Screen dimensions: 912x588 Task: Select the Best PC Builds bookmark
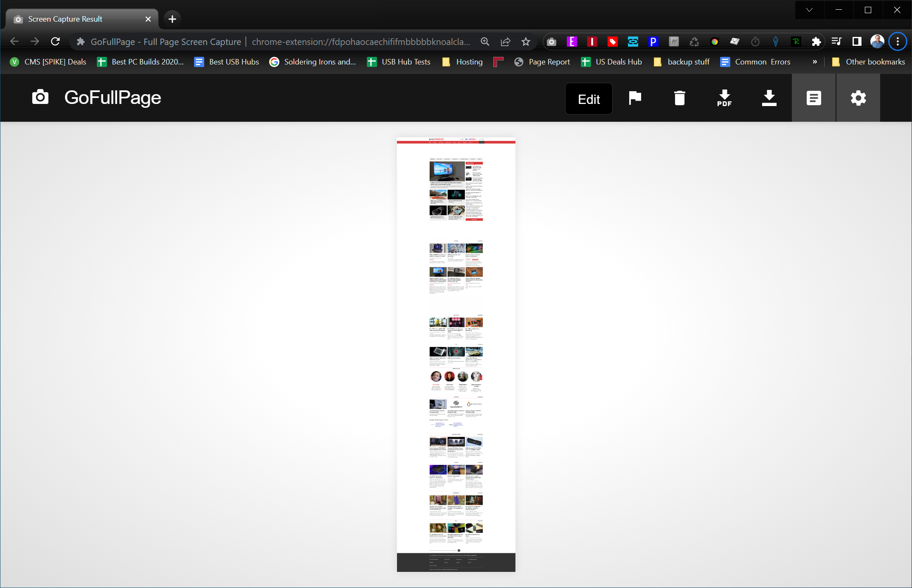click(140, 61)
